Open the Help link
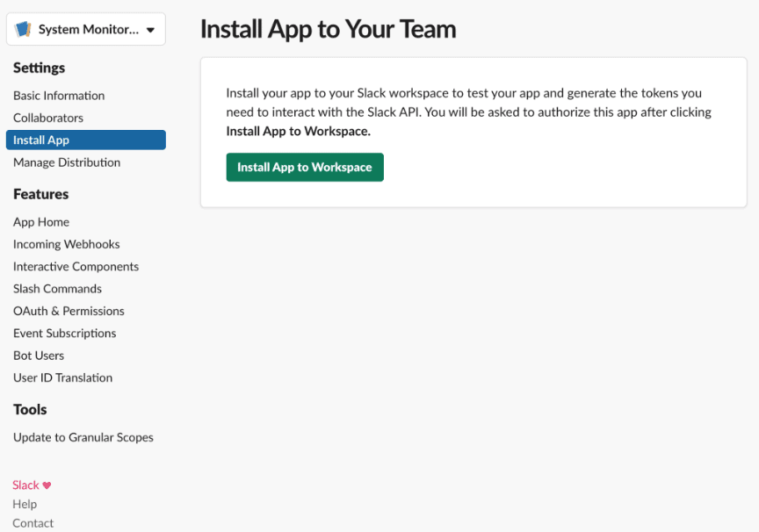 pyautogui.click(x=25, y=505)
